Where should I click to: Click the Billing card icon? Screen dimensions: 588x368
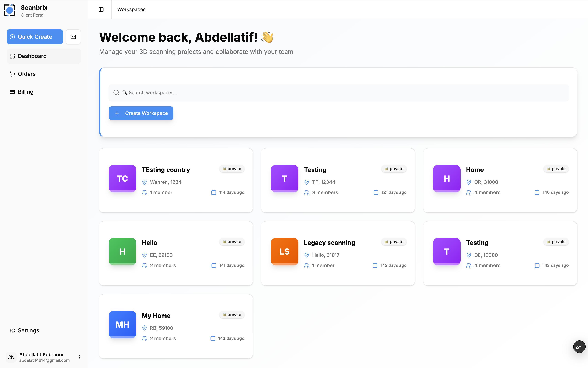[x=12, y=92]
